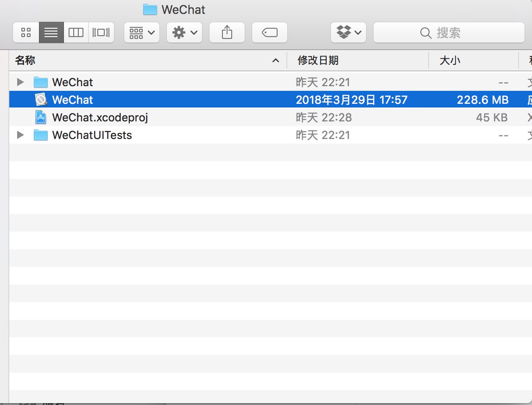532x405 pixels.
Task: Select the WeChat.xcodeproj file name
Action: pos(100,117)
